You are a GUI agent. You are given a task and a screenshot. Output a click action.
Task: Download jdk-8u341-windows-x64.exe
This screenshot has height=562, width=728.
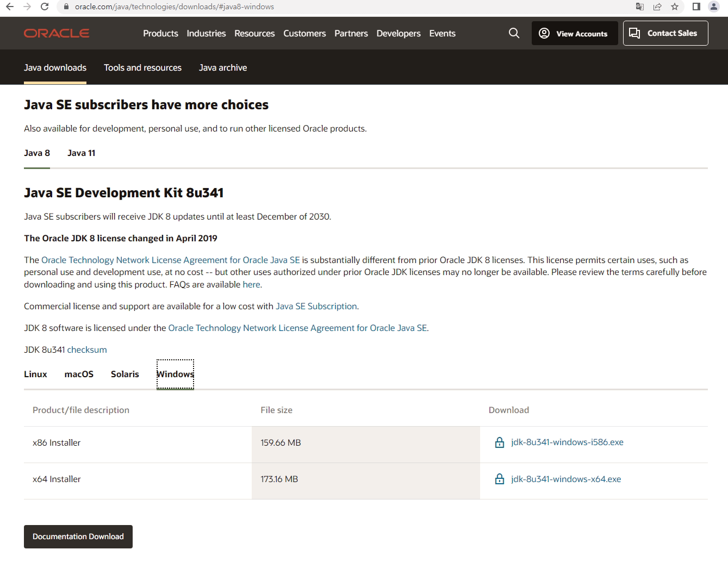click(x=566, y=479)
